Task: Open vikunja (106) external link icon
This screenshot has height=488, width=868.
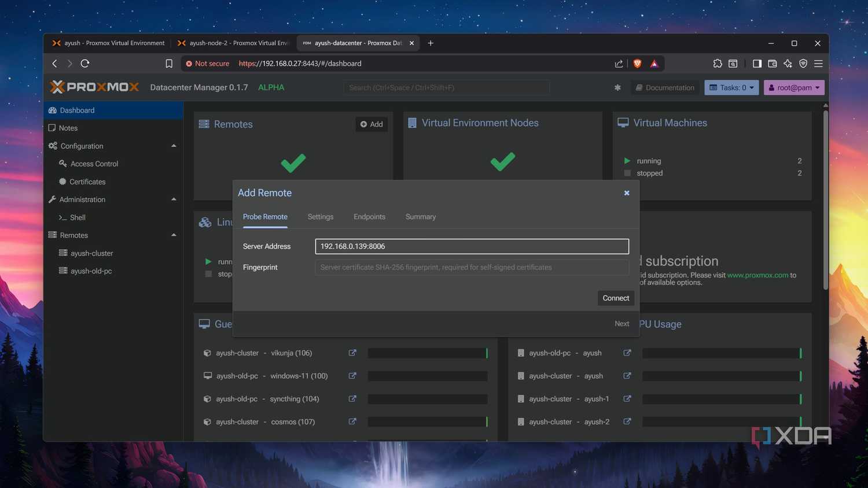Action: 352,353
